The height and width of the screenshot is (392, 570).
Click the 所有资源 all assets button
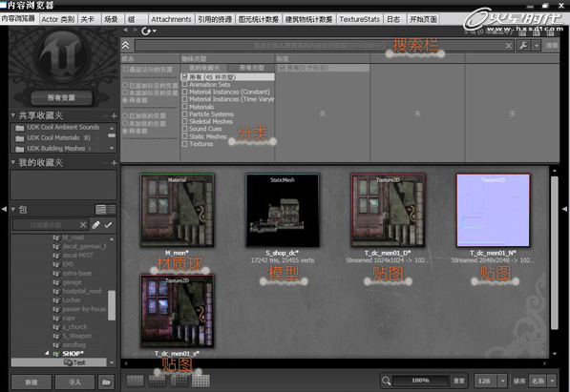pos(61,97)
